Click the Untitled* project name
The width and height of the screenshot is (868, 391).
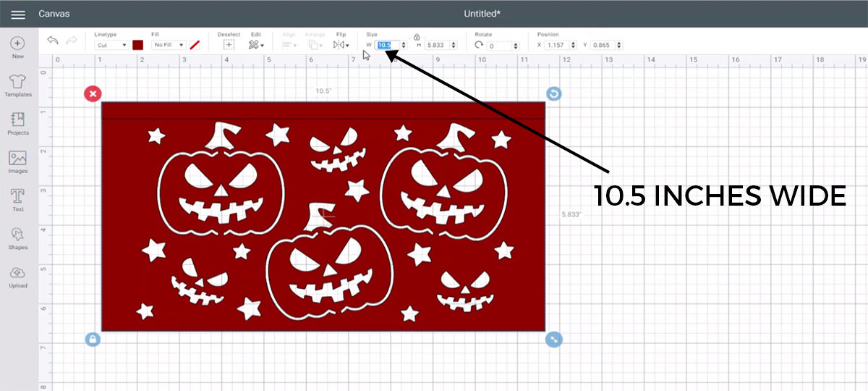tap(482, 14)
